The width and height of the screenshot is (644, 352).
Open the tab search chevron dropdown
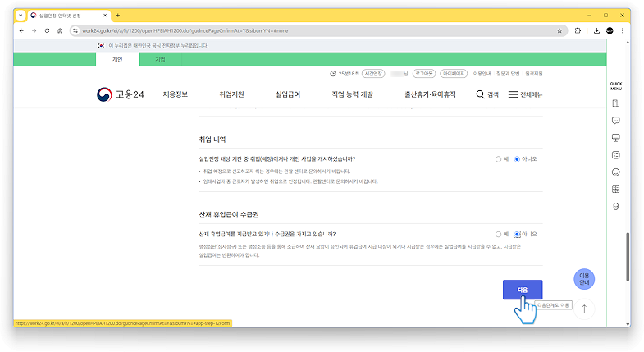coord(21,16)
